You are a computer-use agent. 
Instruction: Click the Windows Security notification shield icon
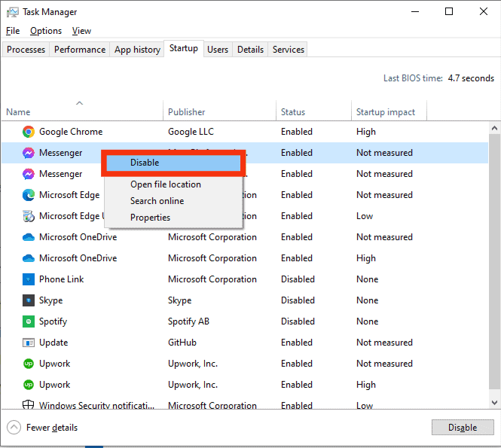[28, 404]
